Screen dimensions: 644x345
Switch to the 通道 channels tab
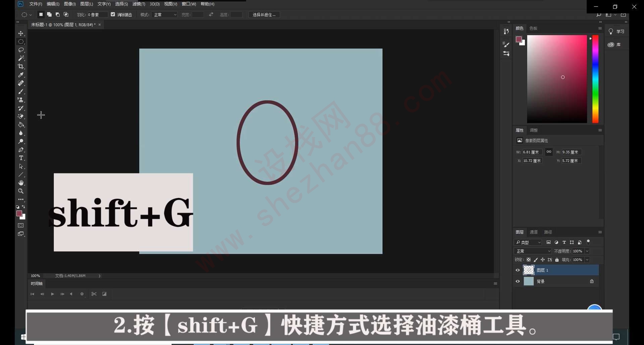click(534, 232)
